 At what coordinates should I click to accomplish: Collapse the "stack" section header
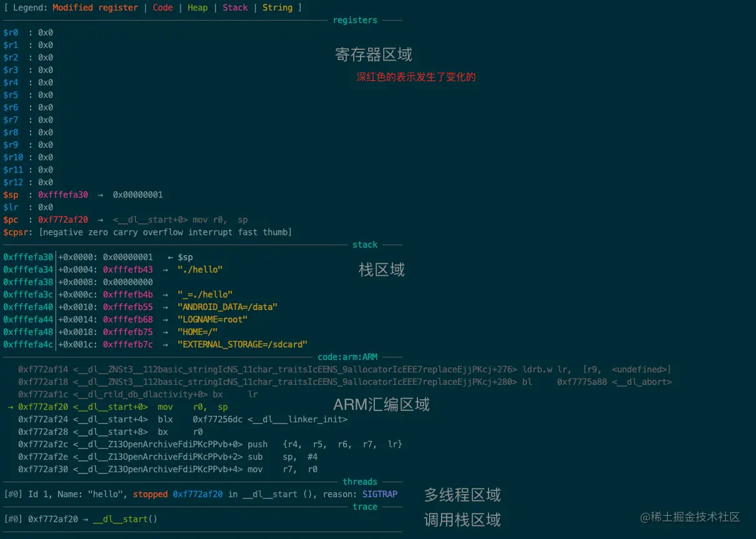click(365, 244)
